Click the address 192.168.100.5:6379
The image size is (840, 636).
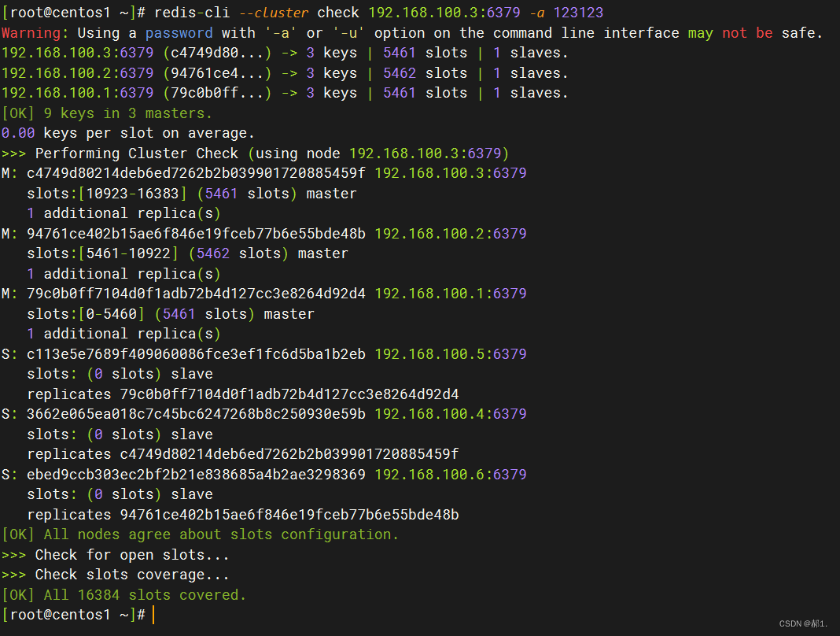click(451, 354)
